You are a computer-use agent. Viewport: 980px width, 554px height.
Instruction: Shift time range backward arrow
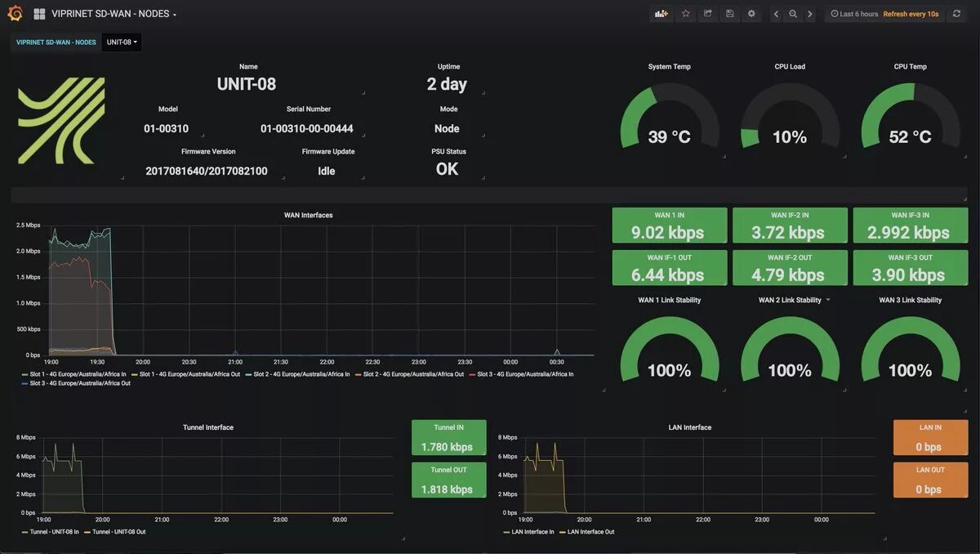click(776, 14)
